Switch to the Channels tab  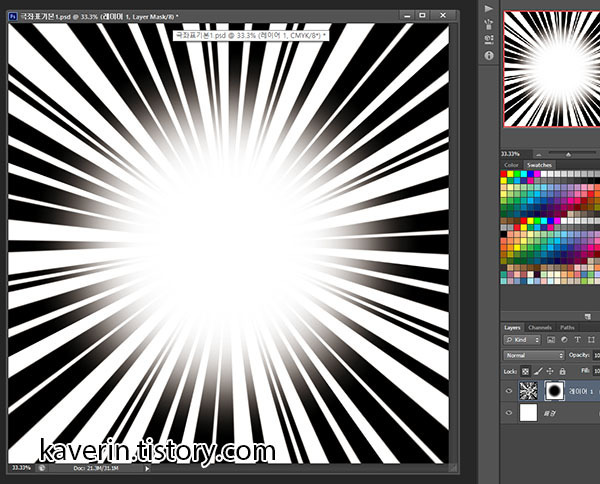pos(540,328)
